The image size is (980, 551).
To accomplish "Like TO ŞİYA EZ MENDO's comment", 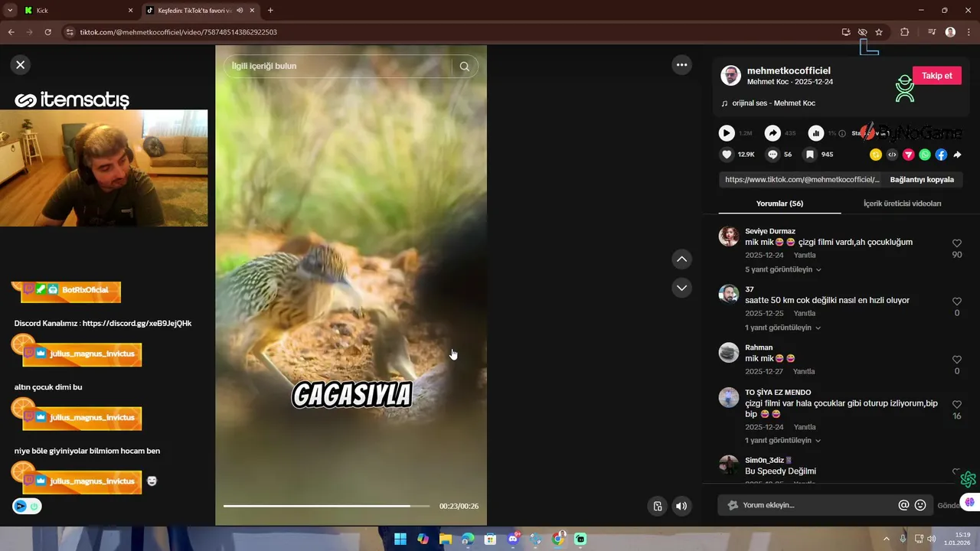I will point(956,404).
